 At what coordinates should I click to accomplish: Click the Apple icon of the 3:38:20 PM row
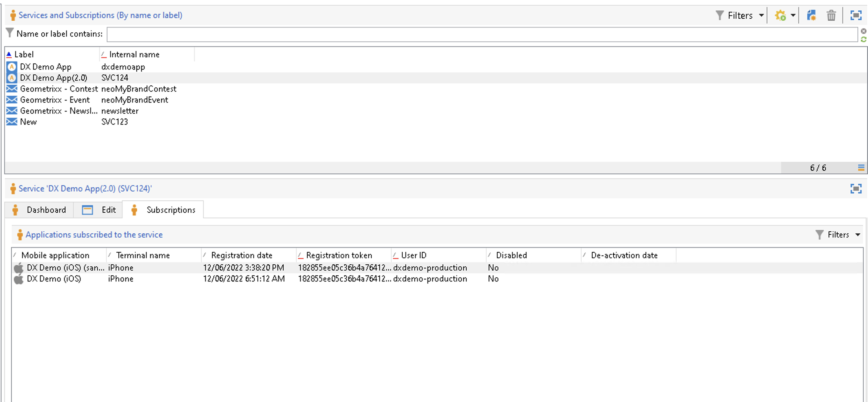pyautogui.click(x=19, y=268)
